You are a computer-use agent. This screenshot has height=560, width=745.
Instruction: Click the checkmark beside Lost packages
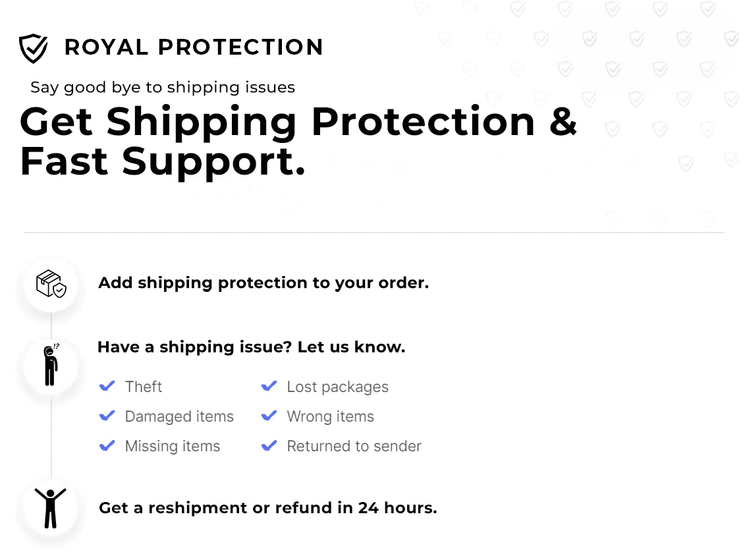(269, 386)
